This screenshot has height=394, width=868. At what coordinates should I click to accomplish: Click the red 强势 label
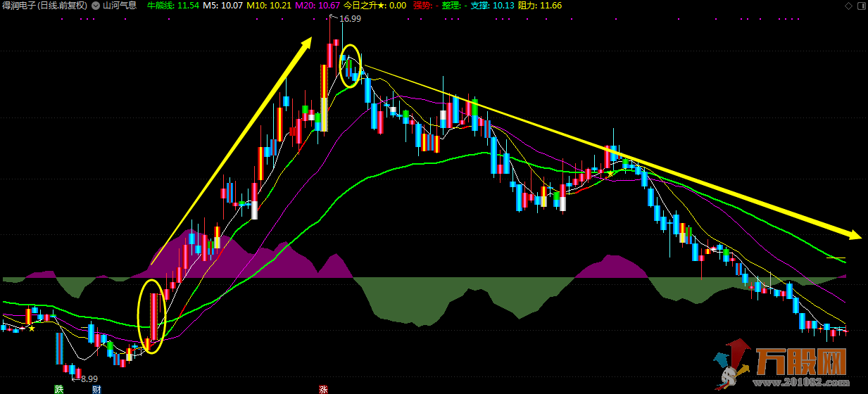pos(426,5)
